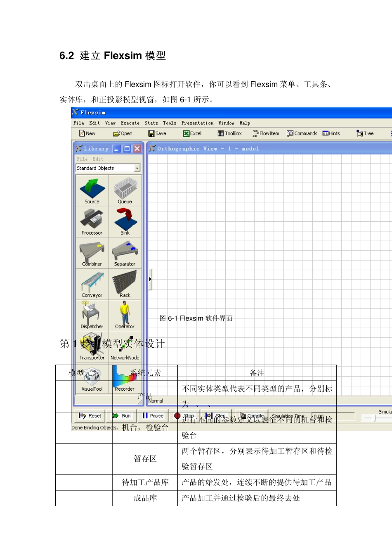The height and width of the screenshot is (555, 392).
Task: Open the Window menu
Action: pyautogui.click(x=226, y=123)
